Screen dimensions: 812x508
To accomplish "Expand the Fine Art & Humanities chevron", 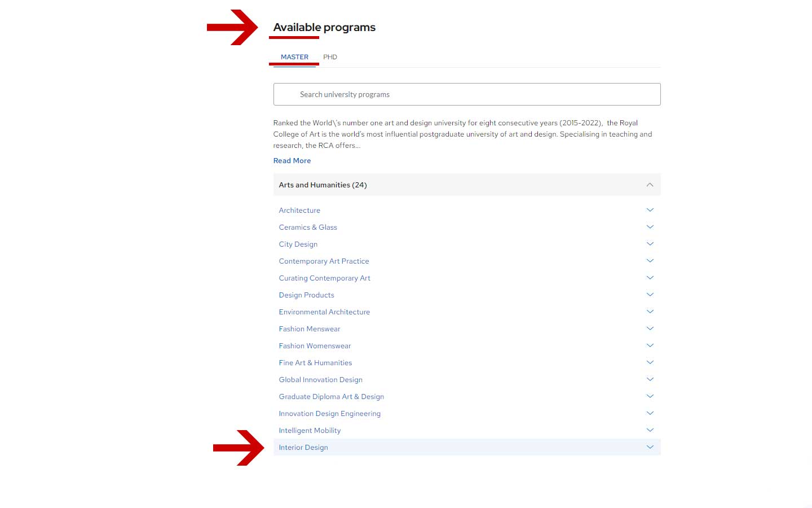I will click(x=650, y=362).
